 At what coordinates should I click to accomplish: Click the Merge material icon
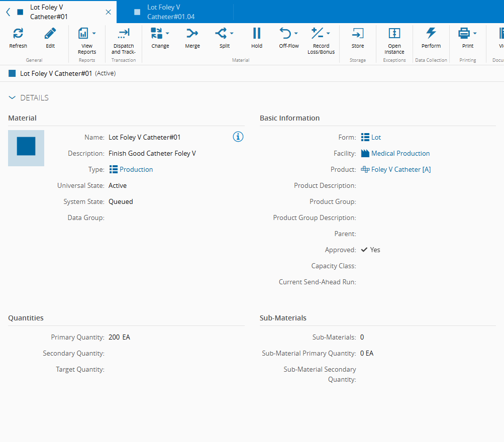tap(192, 34)
